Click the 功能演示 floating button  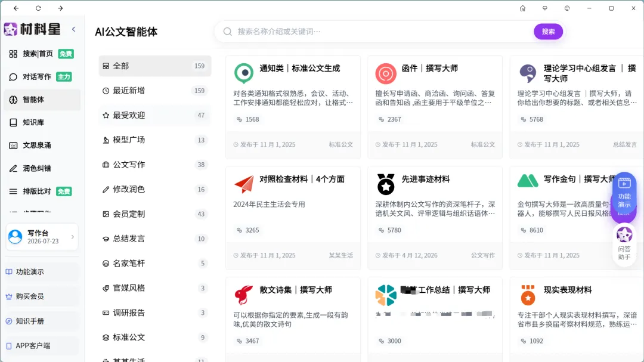click(624, 193)
